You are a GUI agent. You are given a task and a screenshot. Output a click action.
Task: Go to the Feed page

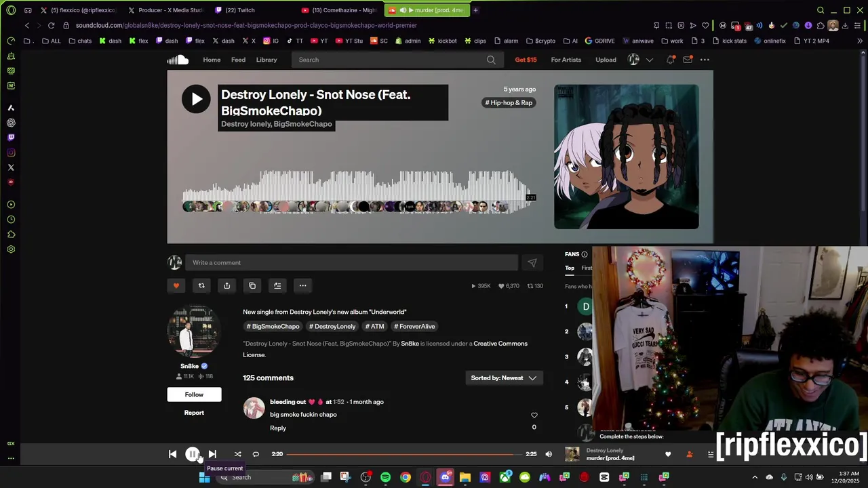(x=238, y=60)
